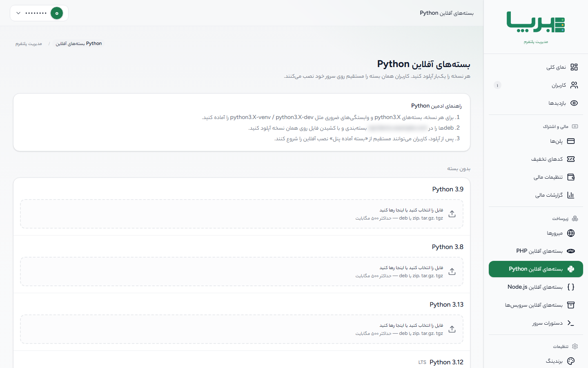Click the main بسته‌های آفلاین Python page heading
This screenshot has width=588, height=368.
(x=424, y=64)
